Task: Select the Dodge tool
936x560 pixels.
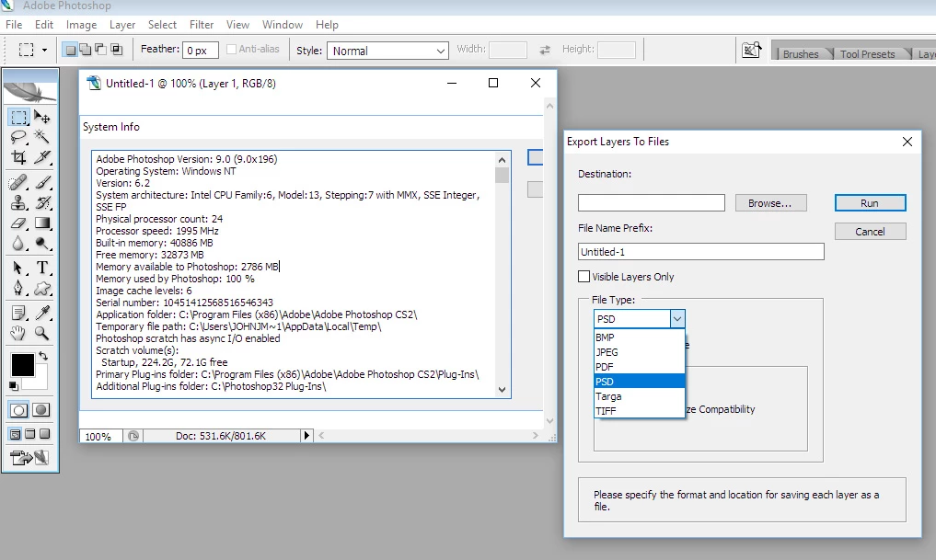Action: [x=41, y=244]
